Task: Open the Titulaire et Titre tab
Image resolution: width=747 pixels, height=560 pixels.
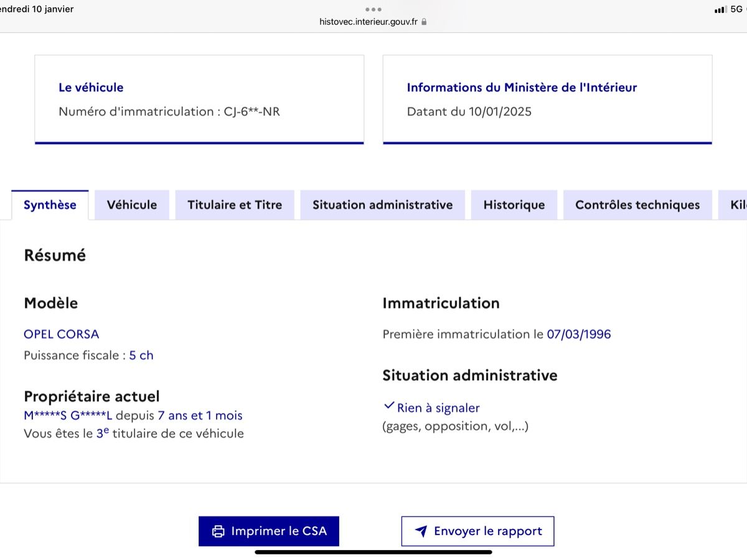Action: click(235, 205)
